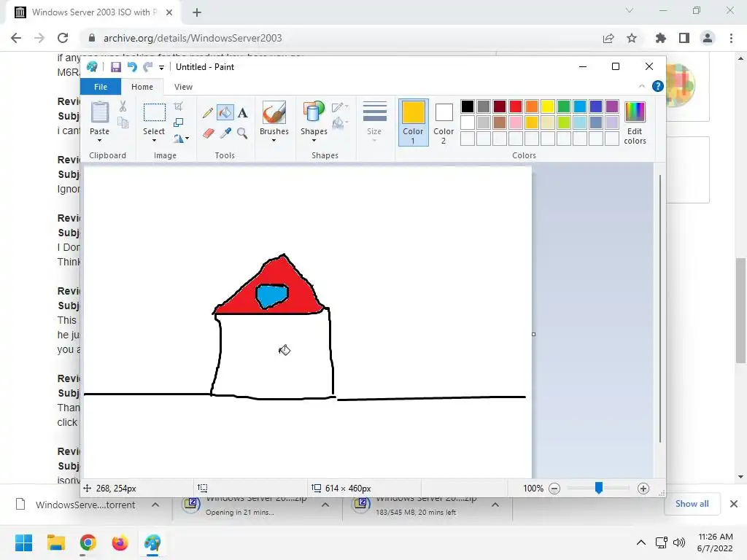Screen dimensions: 747x560
Task: Click the Cut scissors icon
Action: pos(123,106)
